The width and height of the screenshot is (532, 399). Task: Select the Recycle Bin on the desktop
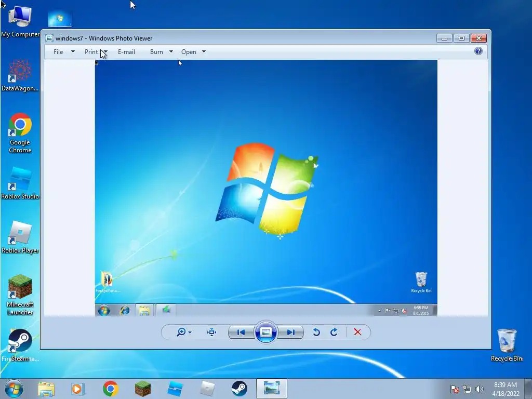pos(507,345)
